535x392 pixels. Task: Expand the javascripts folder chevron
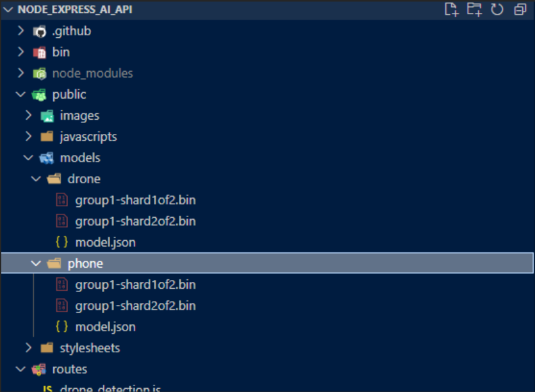[29, 137]
